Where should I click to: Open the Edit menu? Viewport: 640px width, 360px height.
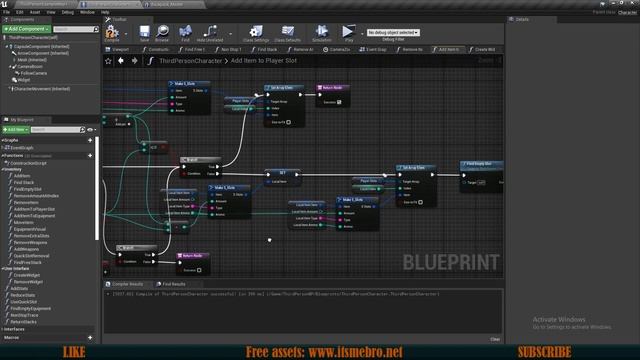pos(20,13)
